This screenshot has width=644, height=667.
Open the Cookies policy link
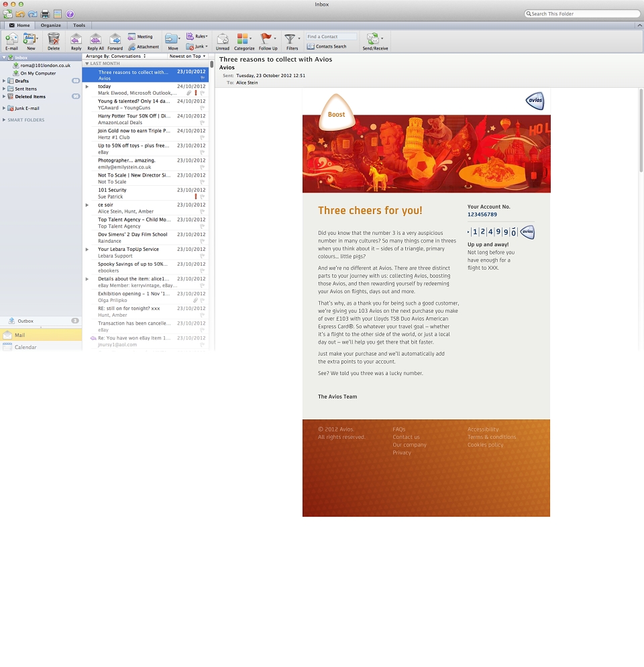[485, 445]
